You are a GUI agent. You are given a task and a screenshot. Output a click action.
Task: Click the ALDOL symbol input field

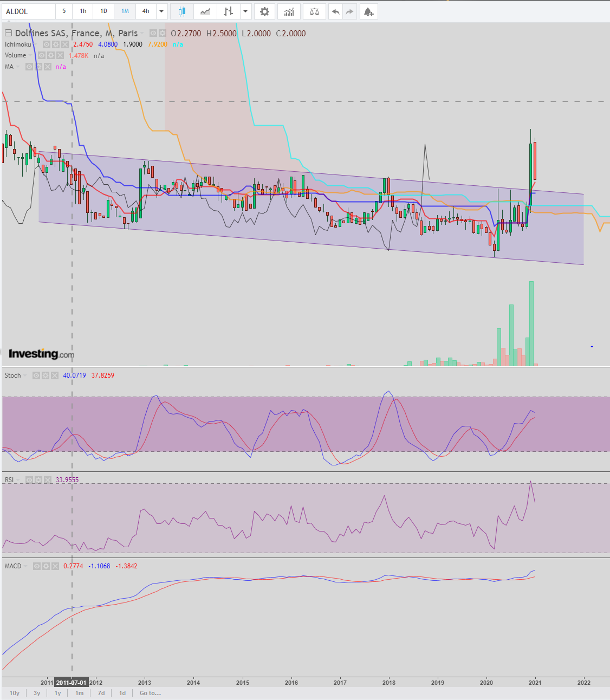click(x=29, y=11)
